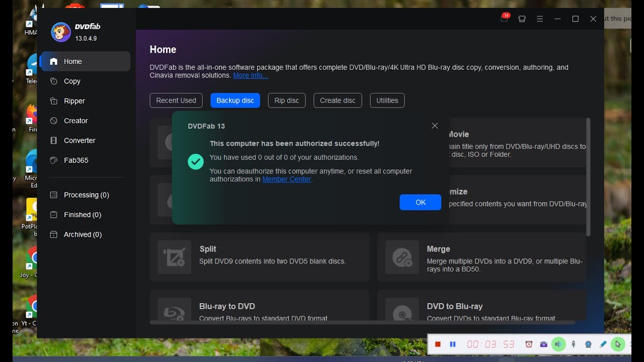Close the DVDFab 13 dialog
The width and height of the screenshot is (644, 362).
pos(435,126)
